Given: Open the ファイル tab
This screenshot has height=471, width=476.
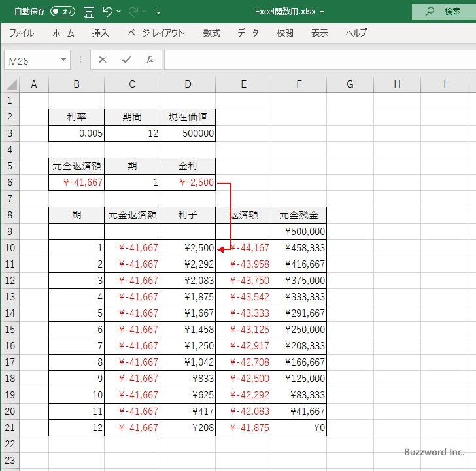Looking at the screenshot, I should pyautogui.click(x=22, y=33).
